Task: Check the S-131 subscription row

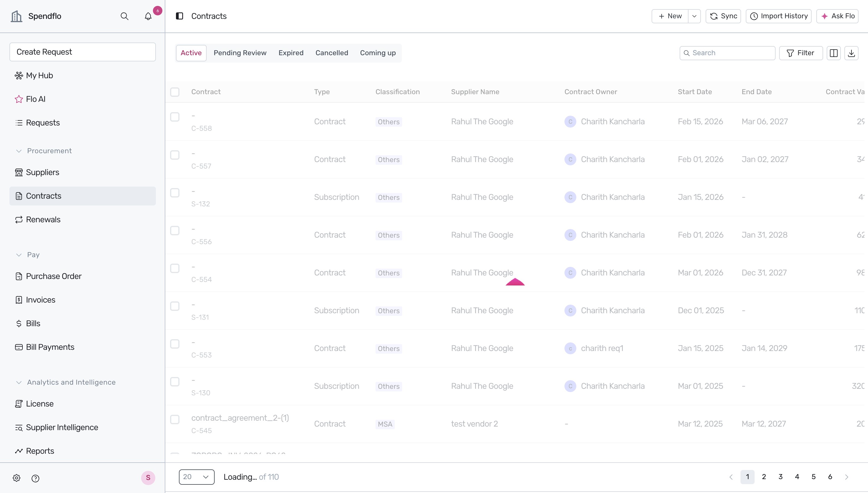Action: click(x=175, y=306)
